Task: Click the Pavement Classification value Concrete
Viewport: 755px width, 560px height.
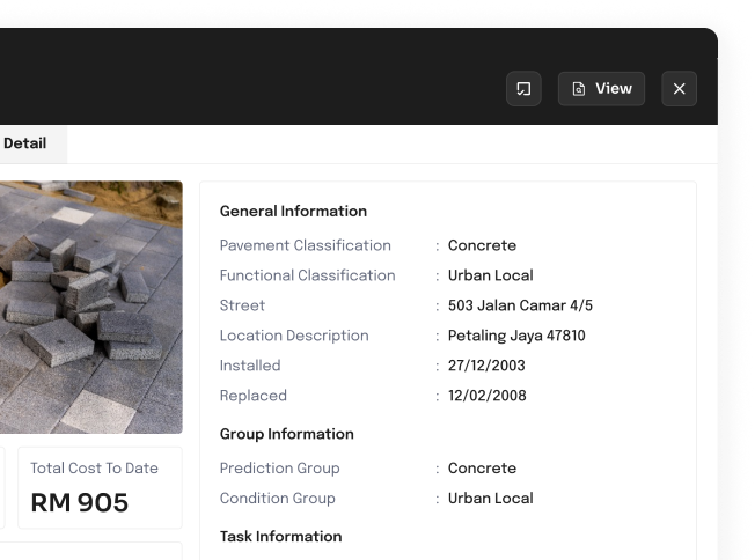Action: pos(482,245)
